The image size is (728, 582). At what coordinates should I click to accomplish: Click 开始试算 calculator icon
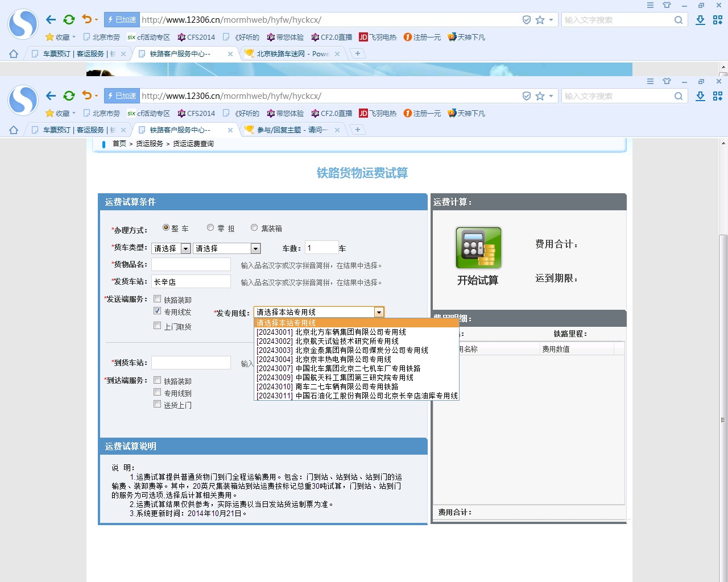coord(478,248)
